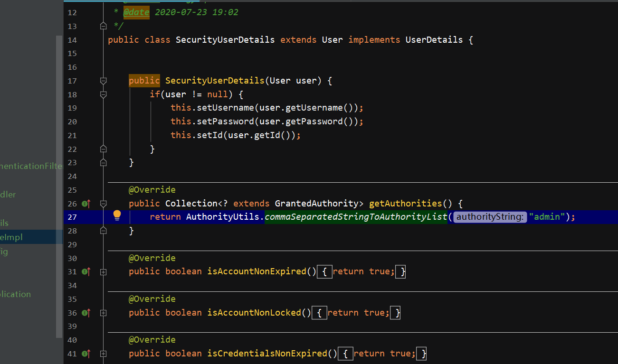Click the folded closing brace on line 41

click(x=421, y=354)
